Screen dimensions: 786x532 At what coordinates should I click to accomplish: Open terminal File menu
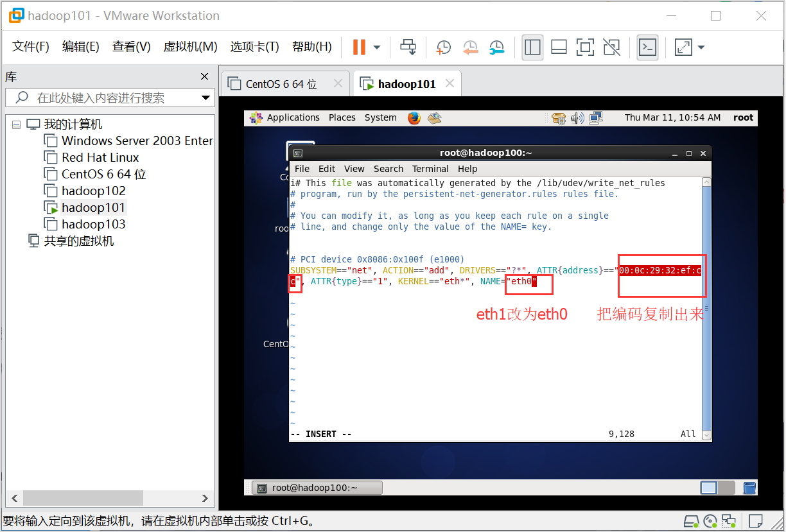pos(302,169)
